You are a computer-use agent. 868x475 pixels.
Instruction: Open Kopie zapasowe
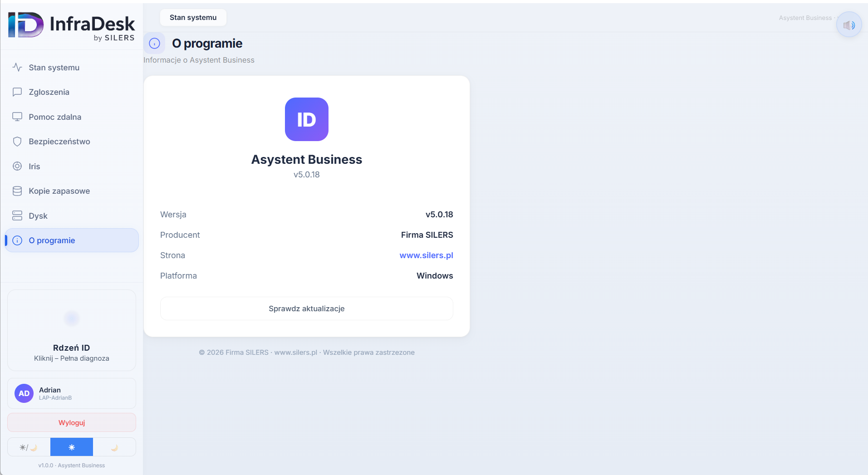pyautogui.click(x=72, y=191)
